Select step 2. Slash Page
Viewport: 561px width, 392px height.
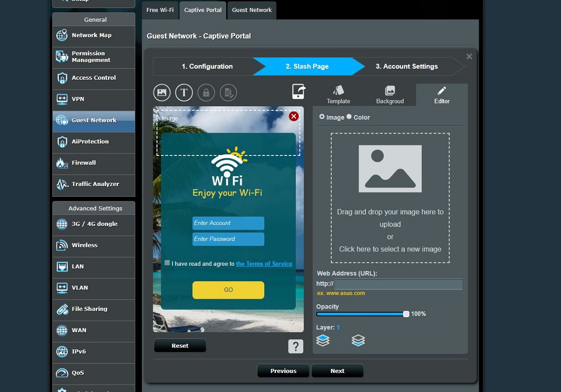(307, 66)
